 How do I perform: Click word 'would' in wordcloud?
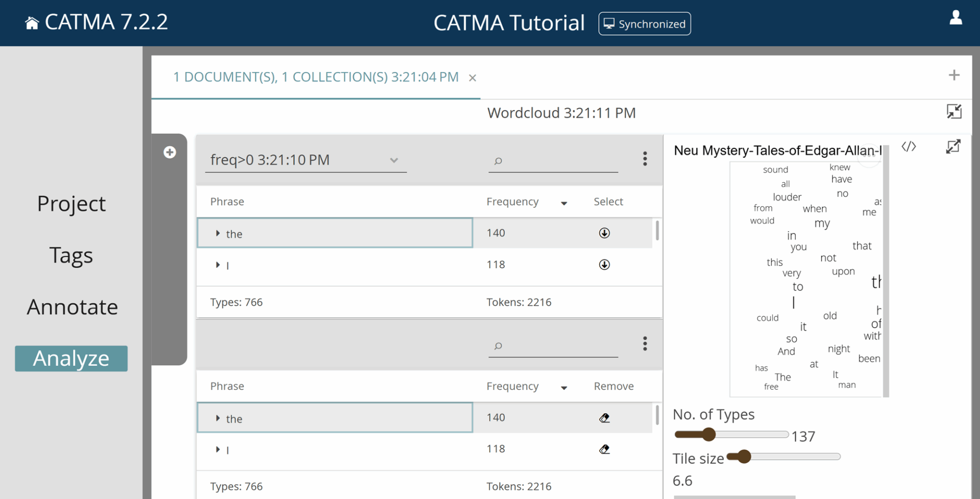(x=762, y=220)
